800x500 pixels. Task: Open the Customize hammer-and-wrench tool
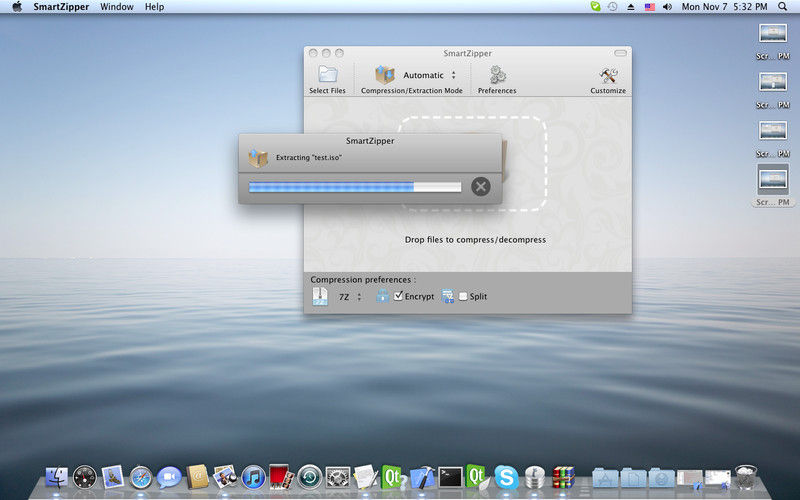[608, 76]
